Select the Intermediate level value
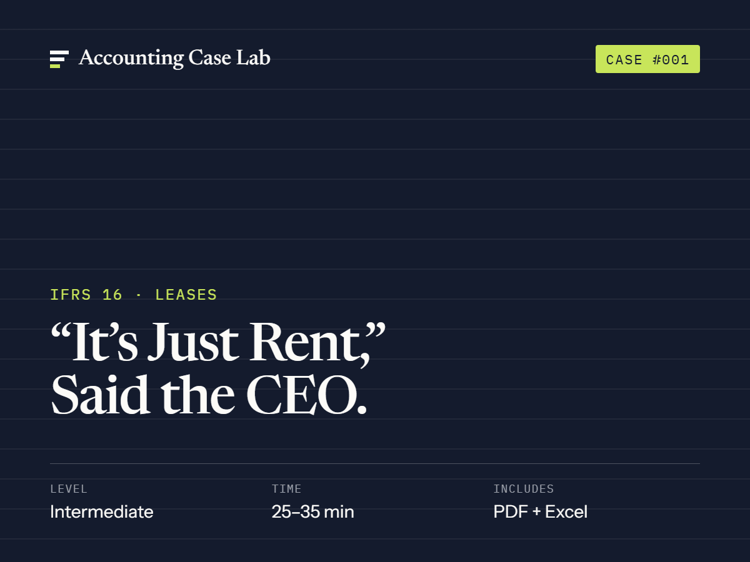 pos(102,512)
